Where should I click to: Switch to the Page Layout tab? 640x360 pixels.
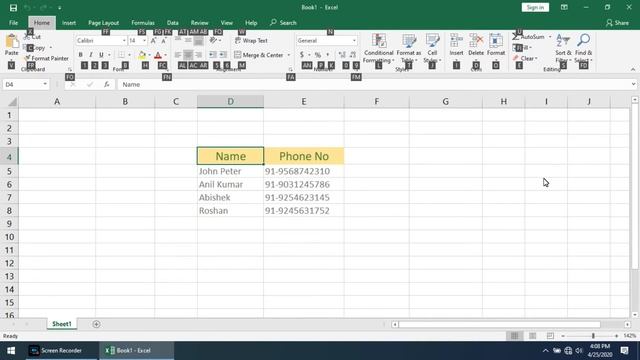pos(104,23)
